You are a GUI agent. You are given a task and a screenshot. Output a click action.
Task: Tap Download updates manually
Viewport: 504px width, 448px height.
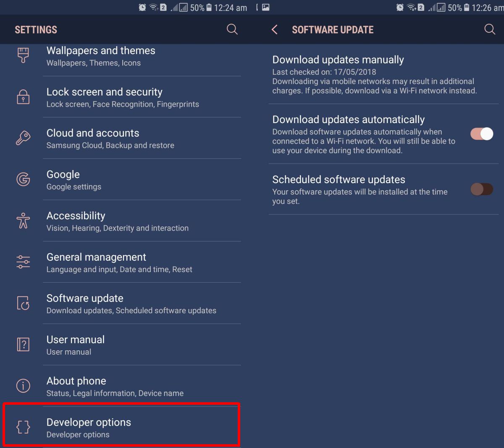coord(338,60)
